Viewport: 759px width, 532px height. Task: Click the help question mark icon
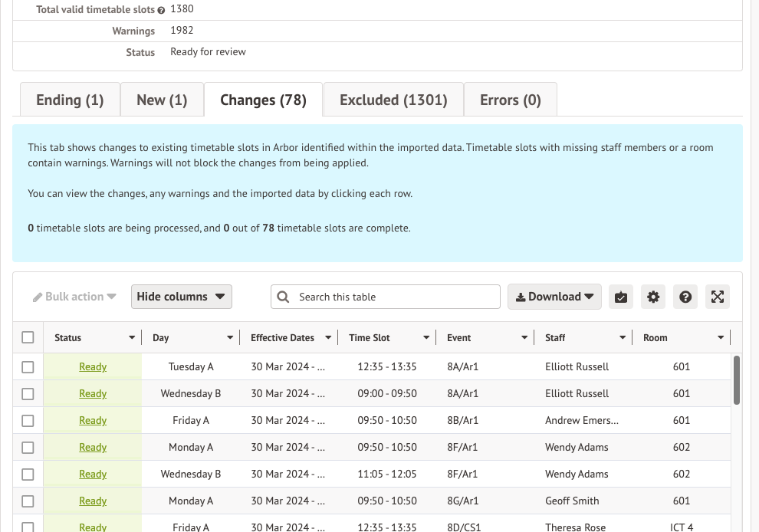click(x=685, y=297)
